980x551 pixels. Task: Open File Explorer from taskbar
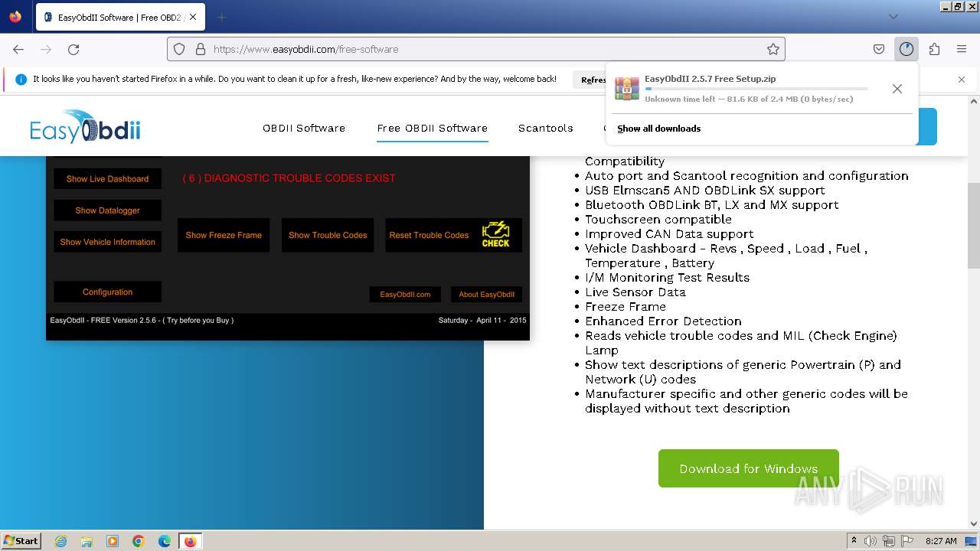(x=87, y=541)
